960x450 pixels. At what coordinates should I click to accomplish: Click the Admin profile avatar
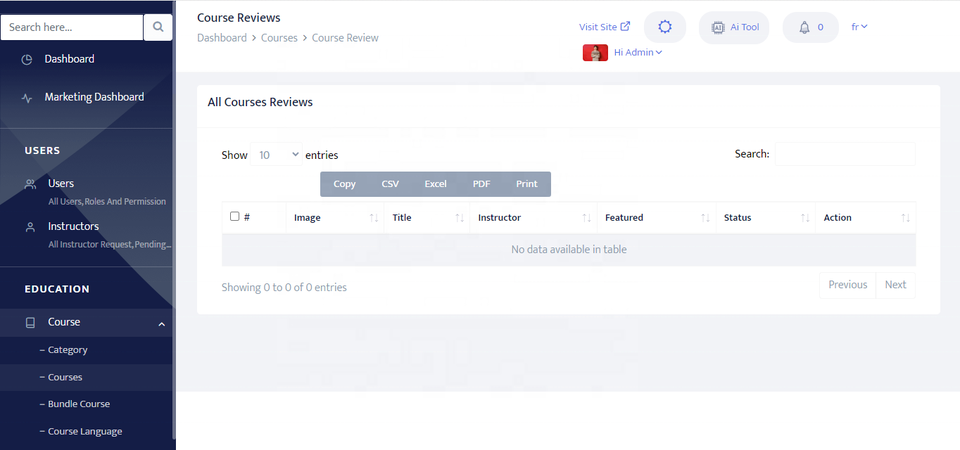(595, 53)
